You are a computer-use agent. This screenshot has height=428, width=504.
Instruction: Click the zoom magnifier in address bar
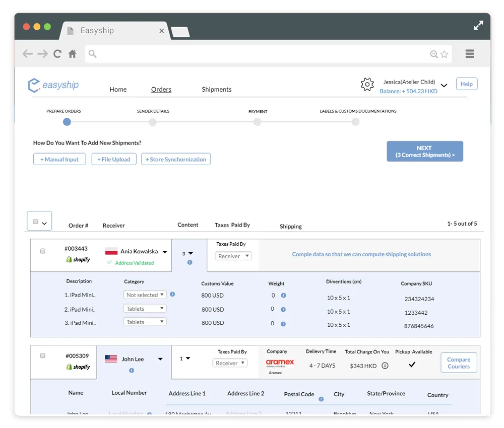pyautogui.click(x=433, y=54)
